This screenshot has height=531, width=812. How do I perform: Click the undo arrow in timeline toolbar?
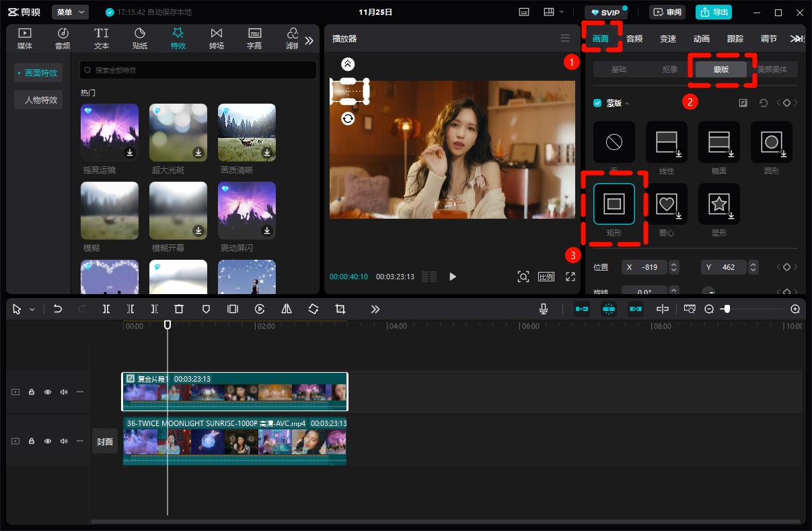click(58, 309)
